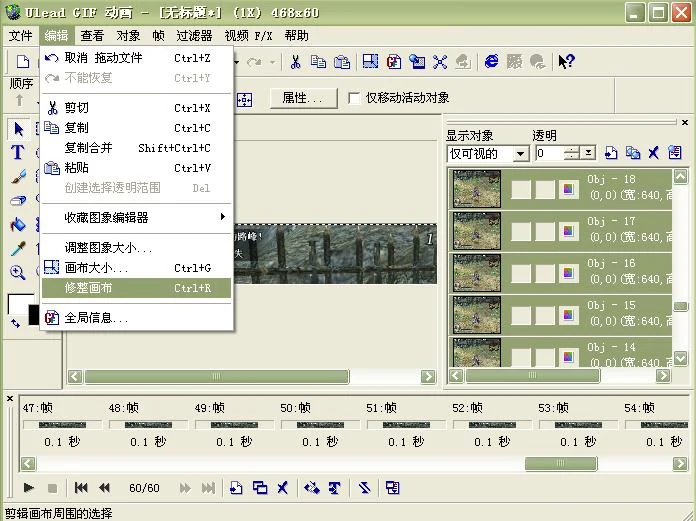Open the 查看 menu

click(x=92, y=36)
